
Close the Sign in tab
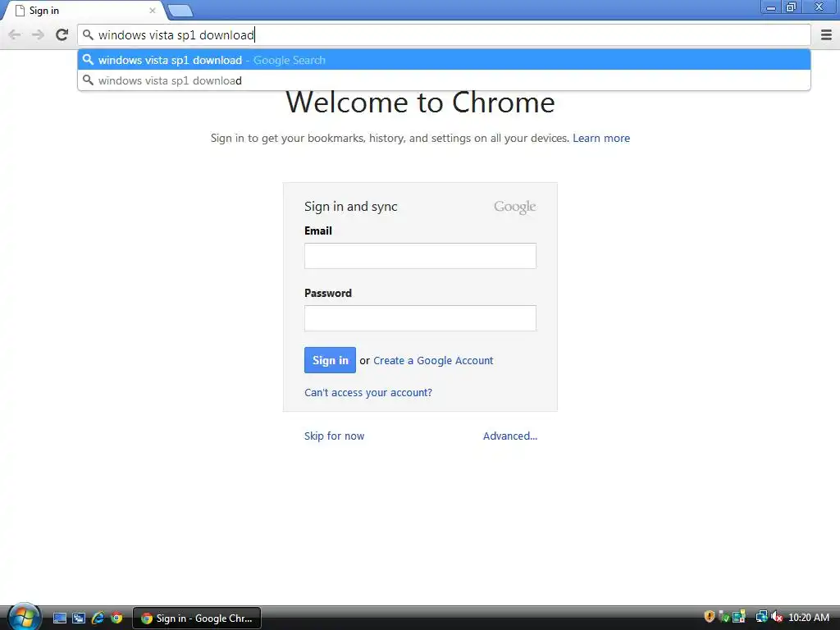click(152, 11)
